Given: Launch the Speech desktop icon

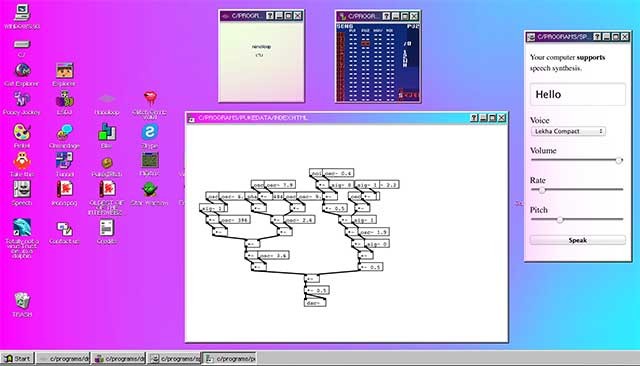Looking at the screenshot, I should click(x=22, y=189).
